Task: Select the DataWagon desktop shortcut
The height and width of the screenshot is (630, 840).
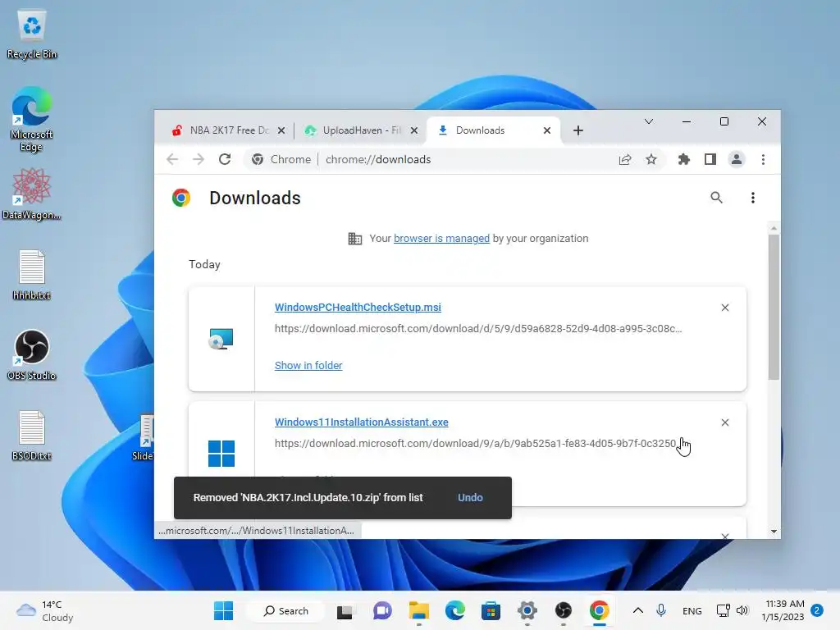Action: pyautogui.click(x=32, y=194)
